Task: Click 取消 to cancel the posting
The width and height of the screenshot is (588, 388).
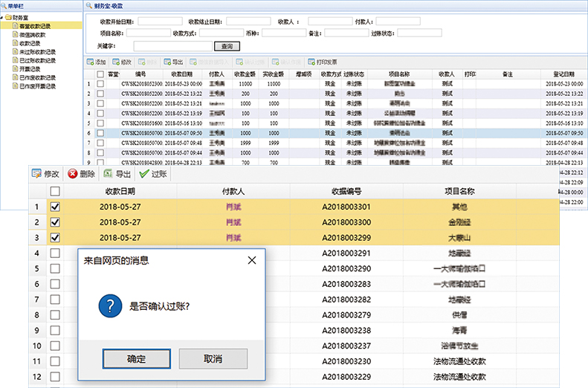Action: coord(213,359)
